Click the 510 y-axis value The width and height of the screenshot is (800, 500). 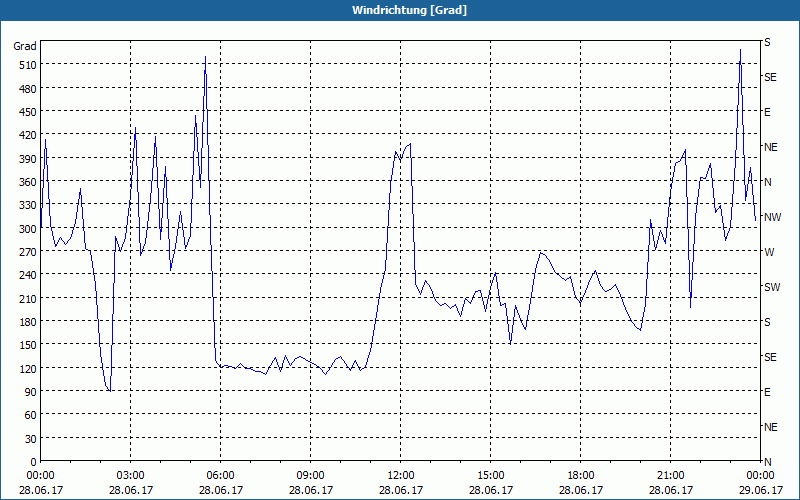click(28, 65)
